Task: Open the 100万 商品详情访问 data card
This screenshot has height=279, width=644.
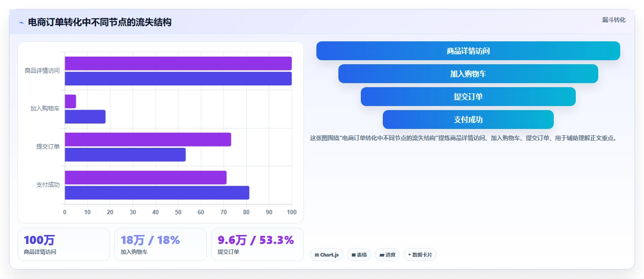Action: [64, 244]
